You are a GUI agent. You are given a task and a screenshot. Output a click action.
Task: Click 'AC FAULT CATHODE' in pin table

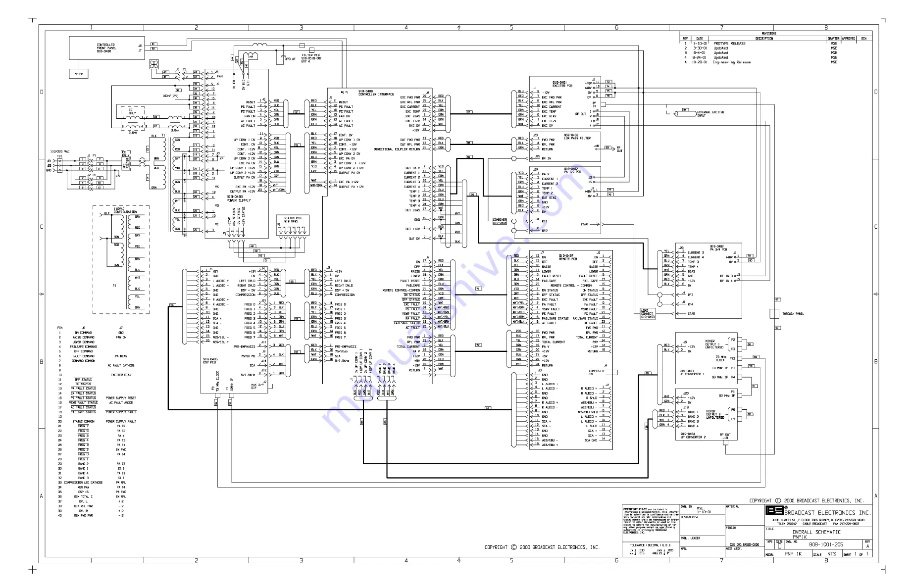pos(121,365)
